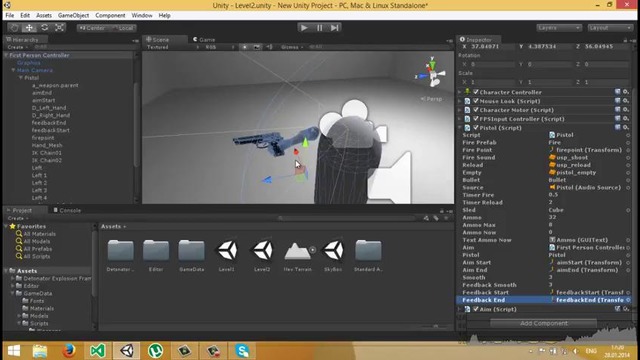Select the Hand tool in toolbar

pos(14,28)
